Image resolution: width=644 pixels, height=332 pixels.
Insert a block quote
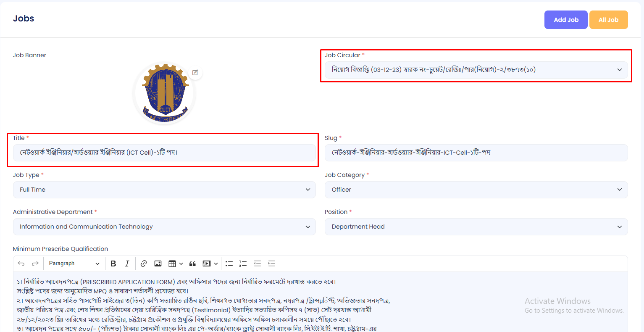(x=192, y=263)
